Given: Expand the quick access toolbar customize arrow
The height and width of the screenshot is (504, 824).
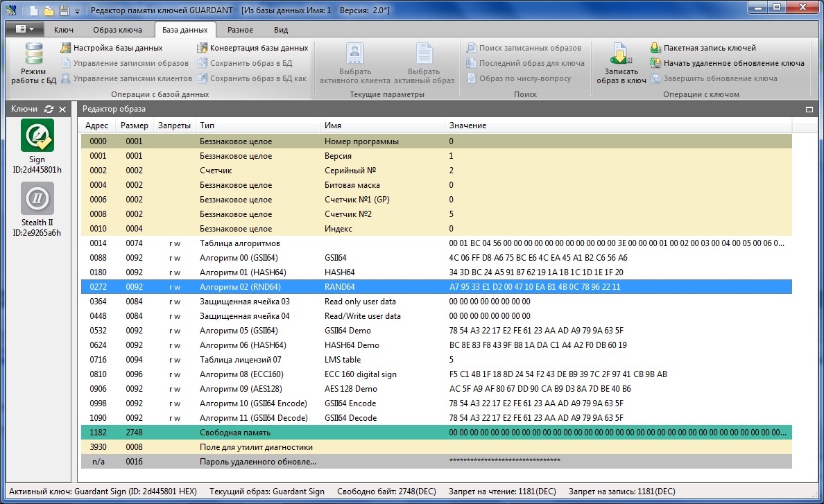Looking at the screenshot, I should pyautogui.click(x=77, y=11).
